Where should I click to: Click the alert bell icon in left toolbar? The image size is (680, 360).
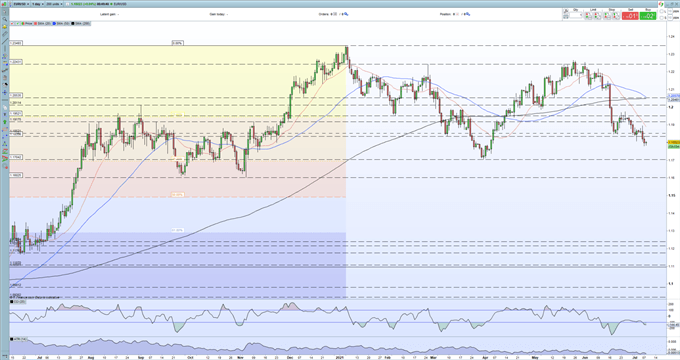pos(5,27)
